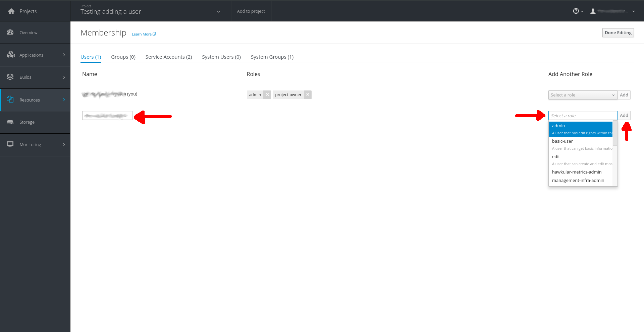Expand the Select a role dropdown next to your user
This screenshot has width=644, height=332.
click(x=583, y=95)
